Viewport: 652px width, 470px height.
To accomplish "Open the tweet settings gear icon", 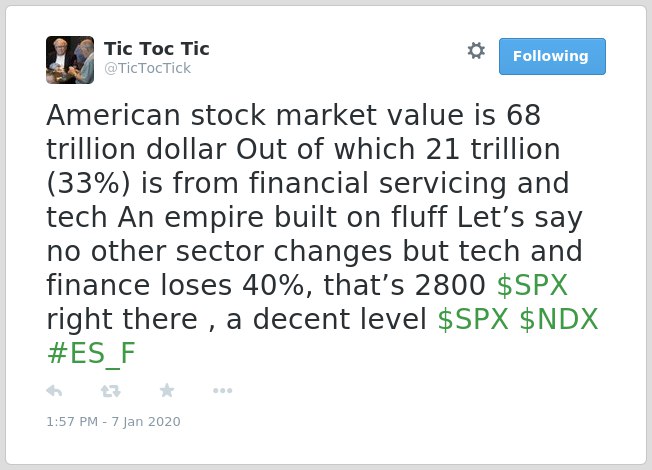I will 476,51.
